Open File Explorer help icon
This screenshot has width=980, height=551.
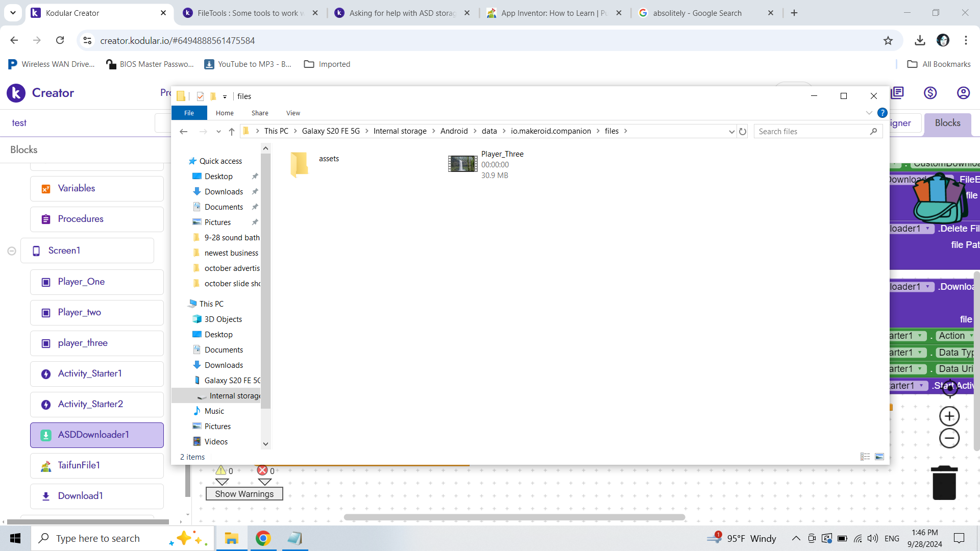click(x=882, y=113)
